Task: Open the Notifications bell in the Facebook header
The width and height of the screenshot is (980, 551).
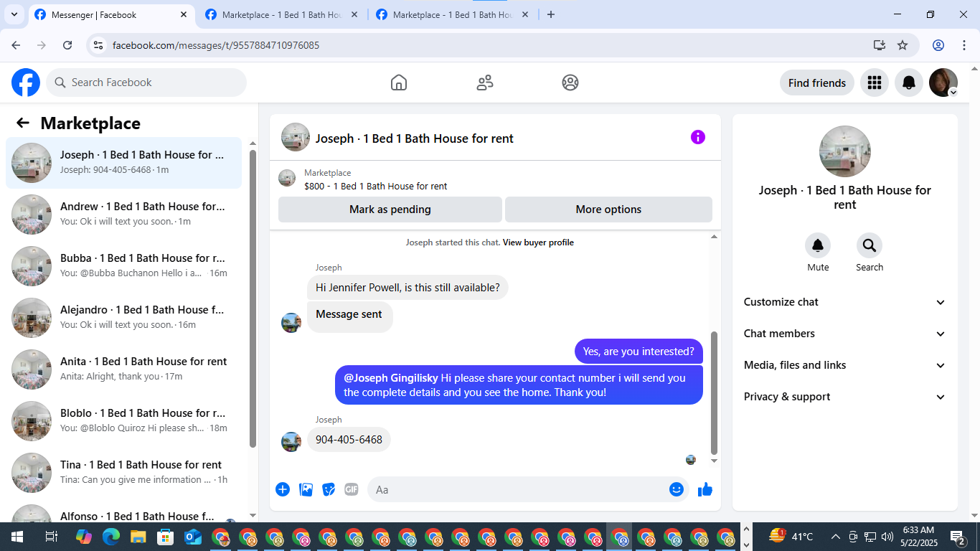Action: click(x=909, y=83)
